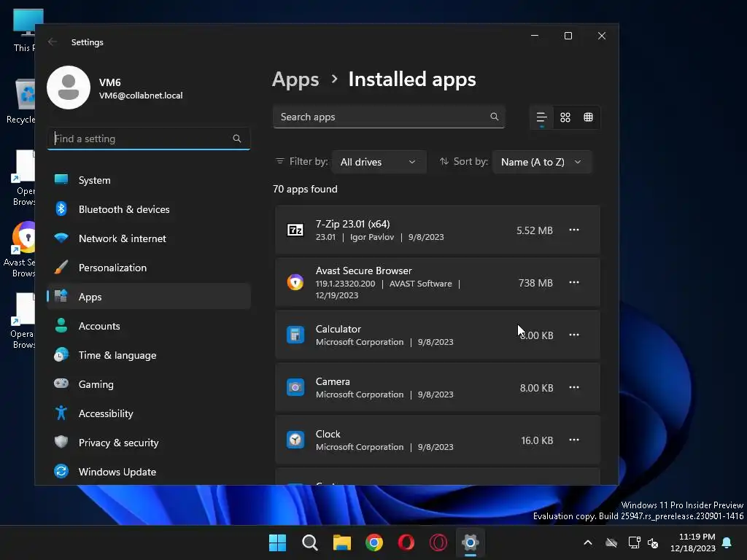The image size is (747, 560).
Task: Click the Avast Secure Browser app icon
Action: click(x=295, y=282)
